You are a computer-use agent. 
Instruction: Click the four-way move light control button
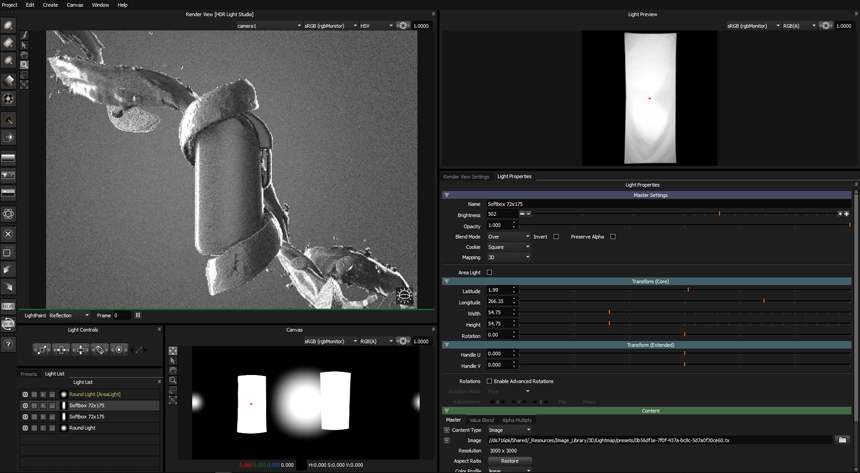pos(80,350)
